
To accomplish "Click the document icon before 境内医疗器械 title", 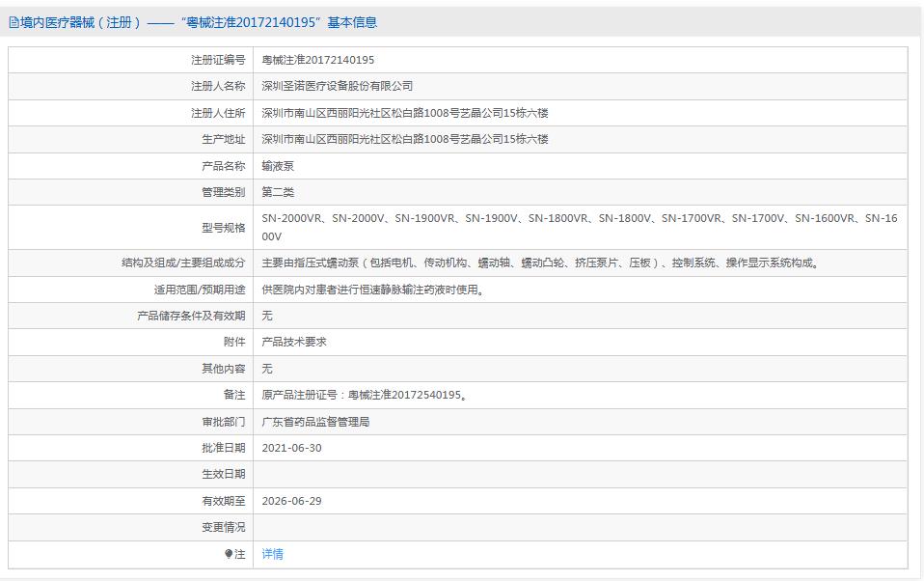I will (x=14, y=23).
